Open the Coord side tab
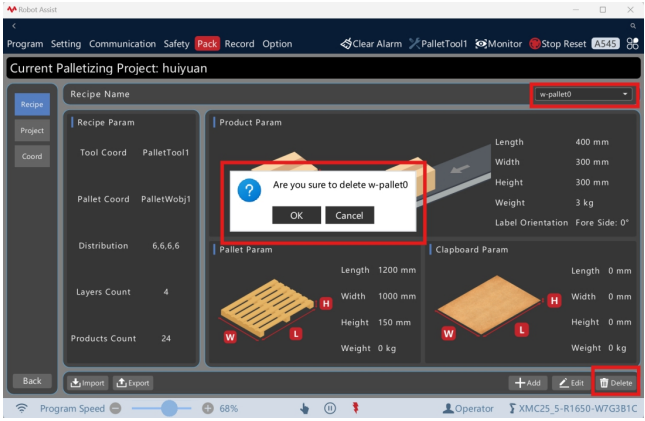 coord(32,156)
